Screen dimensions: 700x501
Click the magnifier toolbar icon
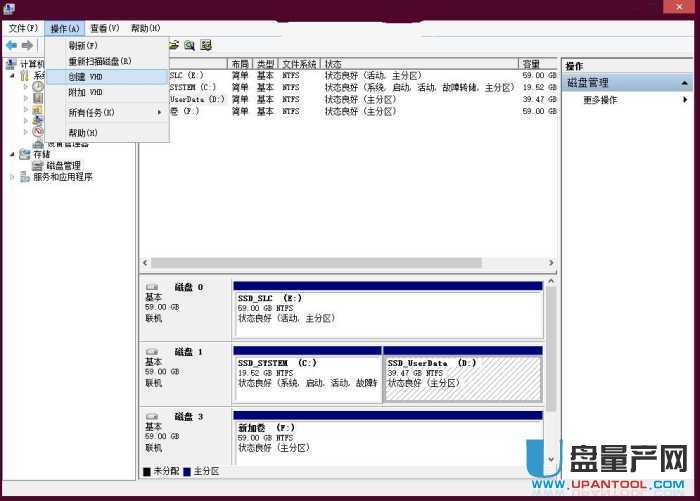[189, 45]
